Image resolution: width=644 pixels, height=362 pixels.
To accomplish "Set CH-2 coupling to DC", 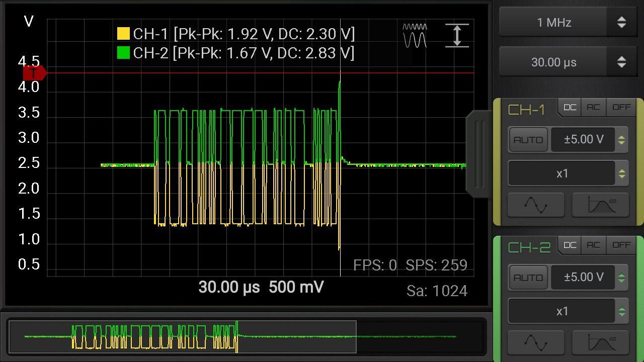I will pos(570,245).
